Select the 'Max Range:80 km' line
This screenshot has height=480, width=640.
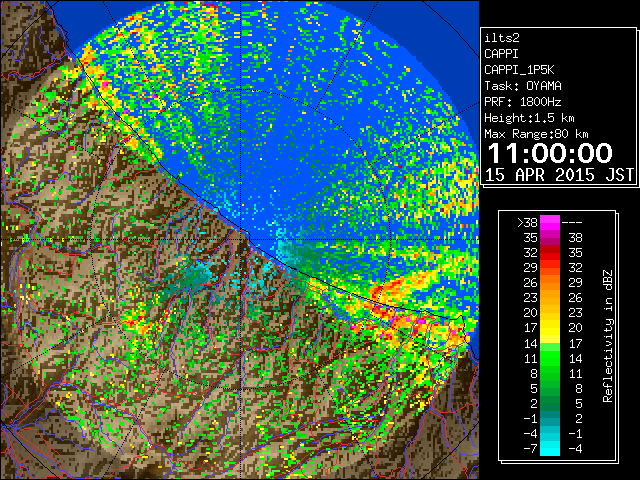(536, 134)
